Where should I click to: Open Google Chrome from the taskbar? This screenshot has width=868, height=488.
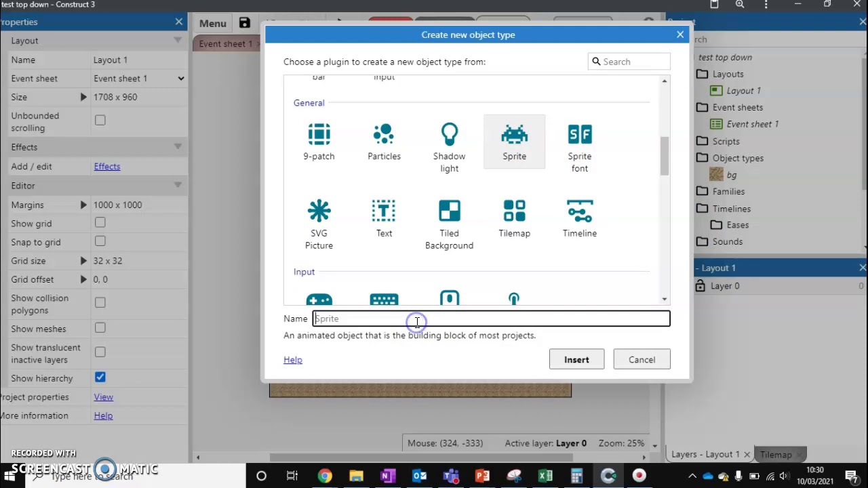[325, 476]
